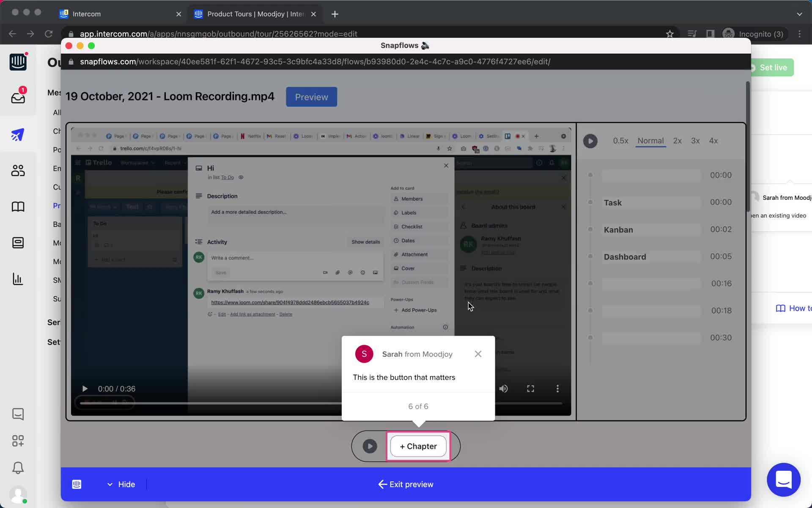The image size is (812, 508).
Task: Select the Dashboard chapter field
Action: [651, 257]
